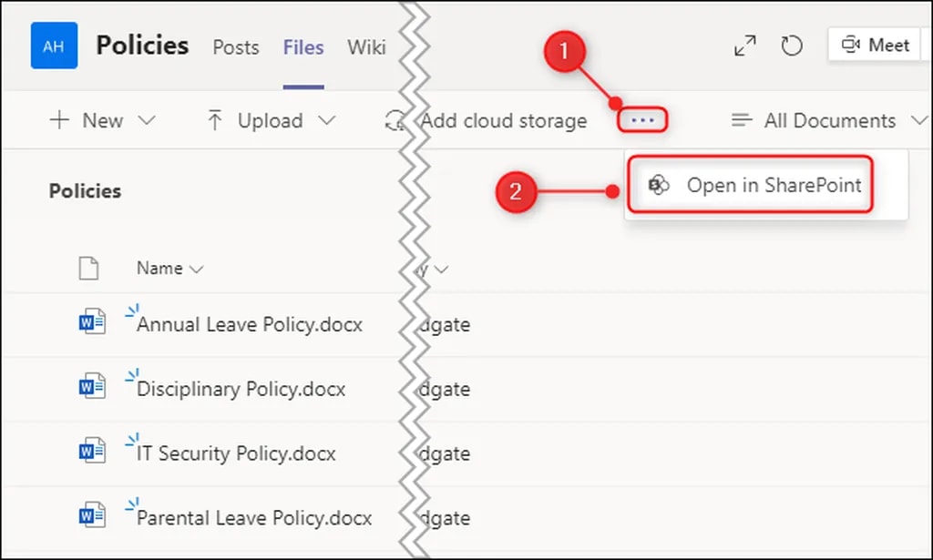Open the All Documents view dropdown
Viewport: 933px width, 560px height.
pyautogui.click(x=827, y=120)
